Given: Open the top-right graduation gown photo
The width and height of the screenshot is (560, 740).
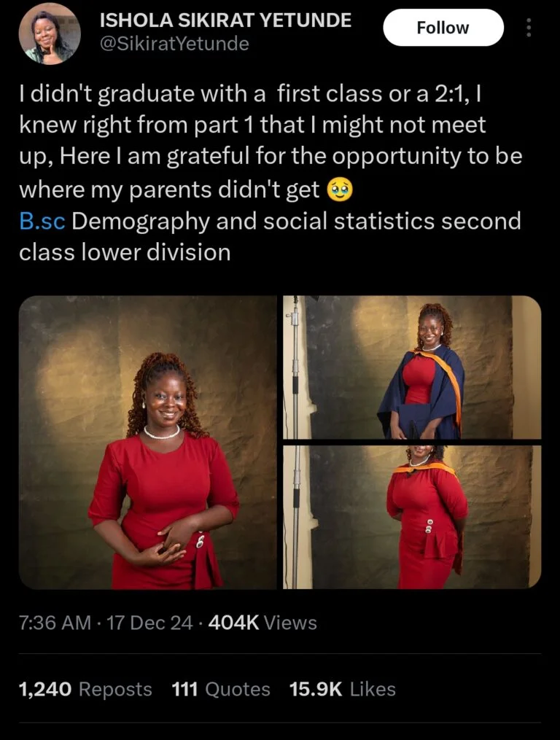Looking at the screenshot, I should click(412, 367).
